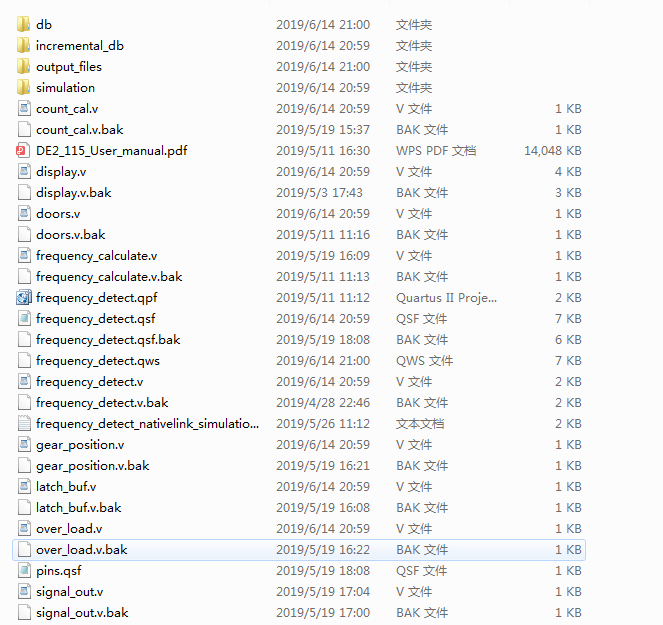Click the frequency_calculate.v file name
This screenshot has height=625, width=663.
(x=96, y=255)
